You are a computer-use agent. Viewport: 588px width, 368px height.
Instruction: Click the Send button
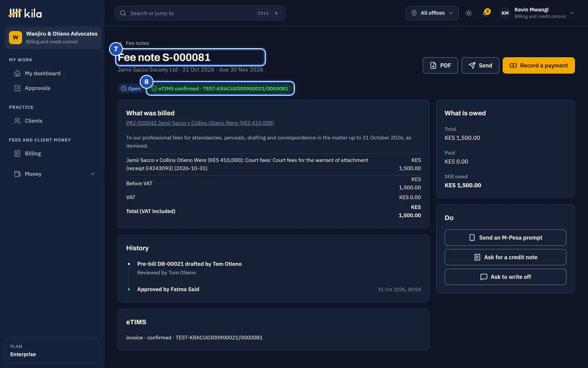[480, 65]
